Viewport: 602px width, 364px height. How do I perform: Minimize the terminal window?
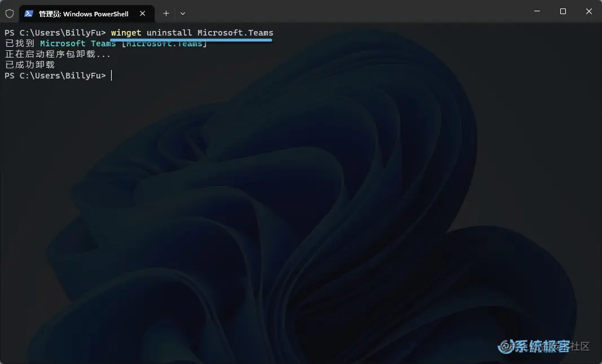click(537, 11)
